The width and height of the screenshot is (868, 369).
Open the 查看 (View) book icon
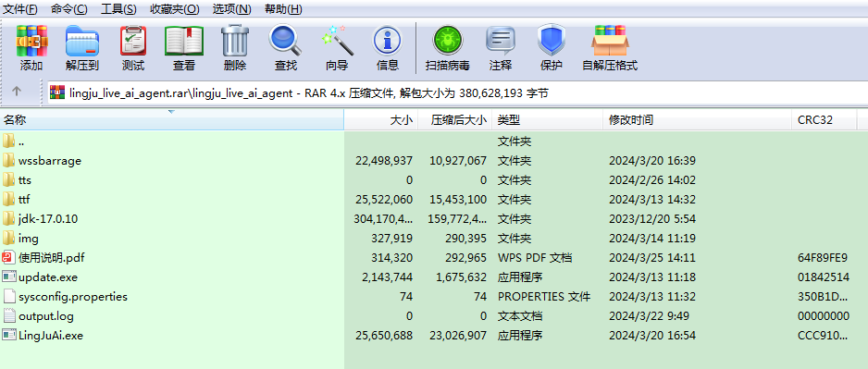[184, 41]
